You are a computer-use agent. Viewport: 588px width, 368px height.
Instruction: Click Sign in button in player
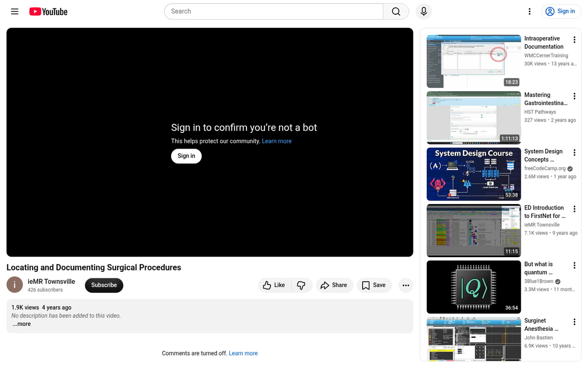186,156
